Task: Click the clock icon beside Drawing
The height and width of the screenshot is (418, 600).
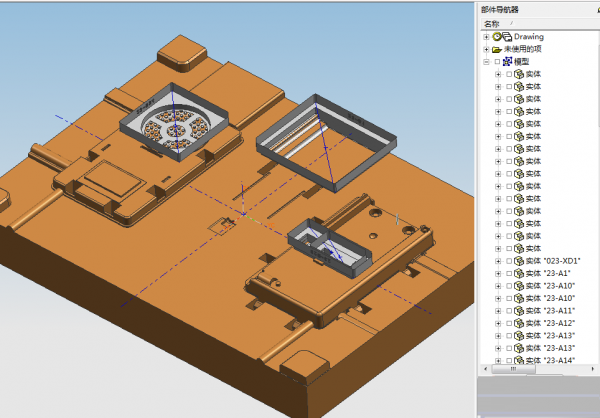Action: coord(497,37)
